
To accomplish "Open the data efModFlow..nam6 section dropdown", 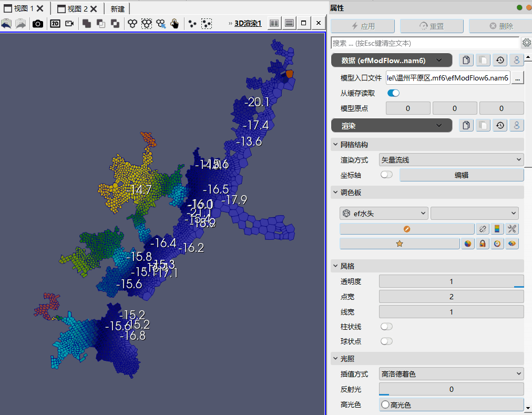I will click(392, 60).
